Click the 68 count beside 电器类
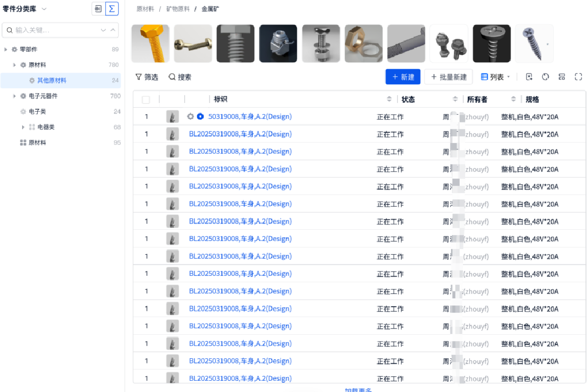588x392 pixels. pos(117,127)
